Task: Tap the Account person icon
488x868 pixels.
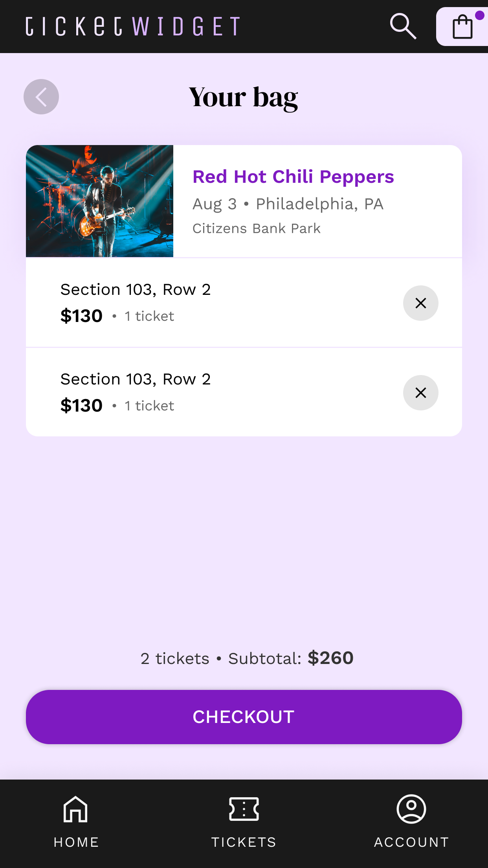Action: [411, 809]
